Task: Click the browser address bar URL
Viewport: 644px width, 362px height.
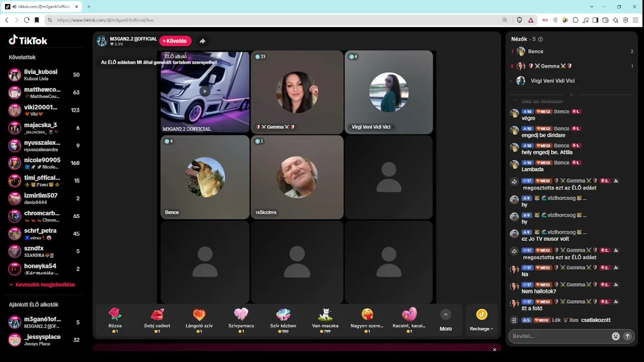Action: click(x=105, y=20)
